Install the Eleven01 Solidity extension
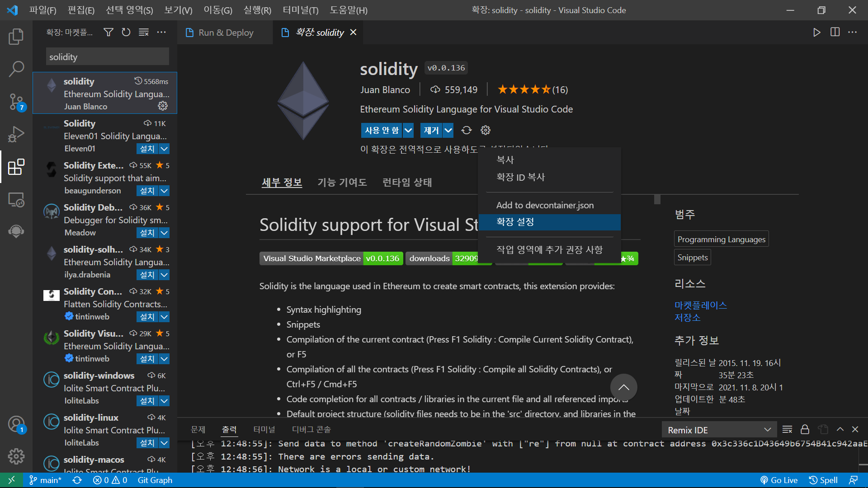Image resolution: width=868 pixels, height=488 pixels. tap(147, 149)
